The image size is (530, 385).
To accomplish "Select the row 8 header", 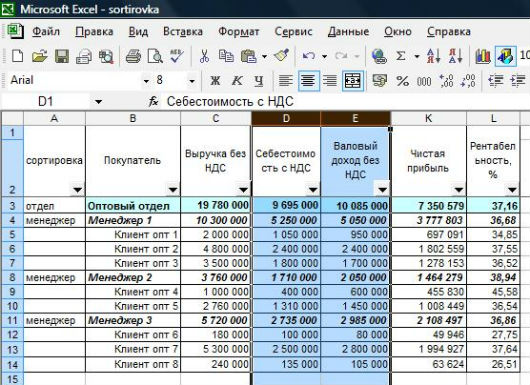I will click(12, 278).
